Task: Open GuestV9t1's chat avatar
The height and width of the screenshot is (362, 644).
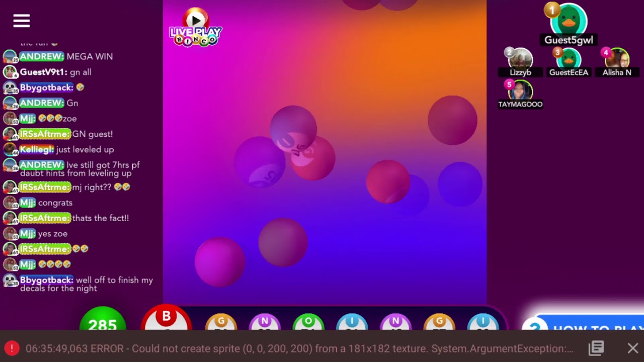Action: pos(11,72)
